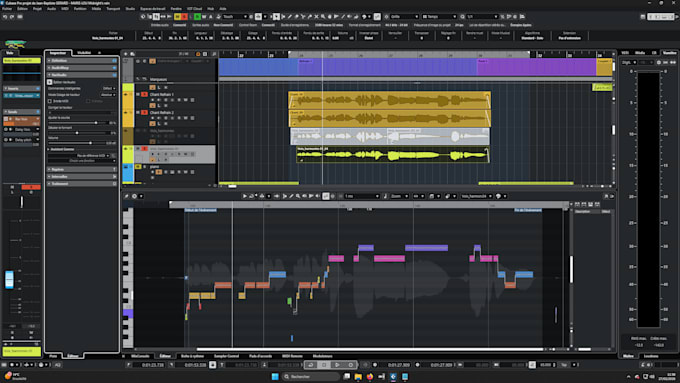
Task: Open the editor settings gear icon
Action: point(134,196)
